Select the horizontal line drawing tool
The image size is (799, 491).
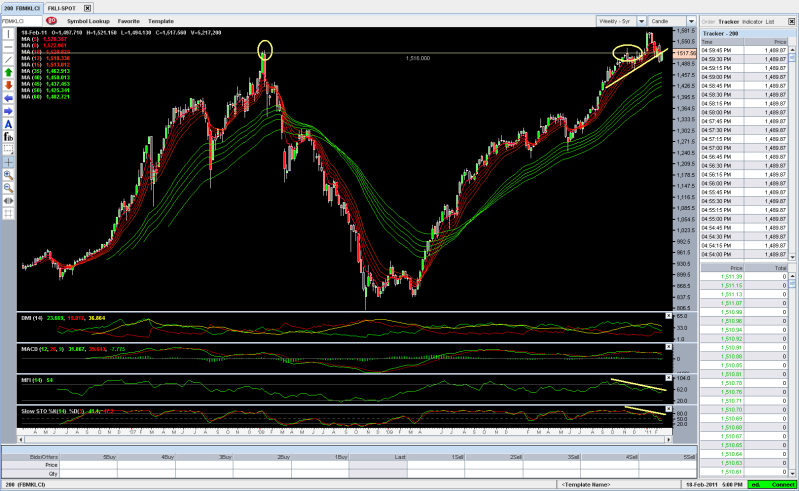(x=8, y=47)
